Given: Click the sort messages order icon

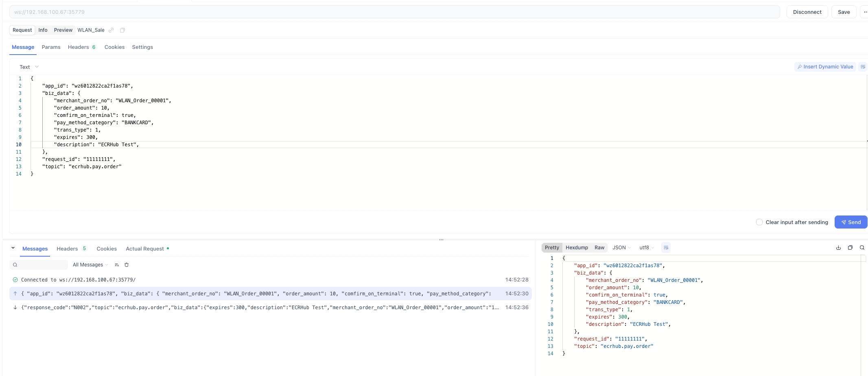Looking at the screenshot, I should (x=117, y=265).
